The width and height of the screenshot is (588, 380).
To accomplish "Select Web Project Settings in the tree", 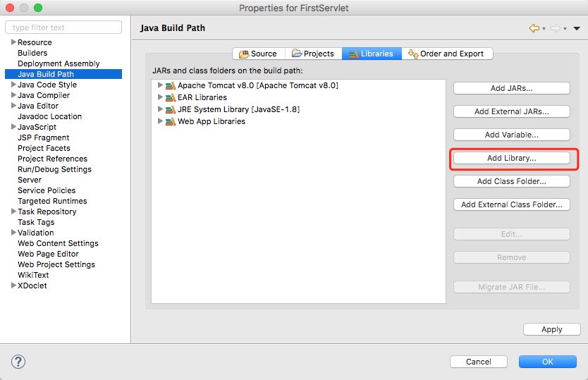I will pos(56,264).
